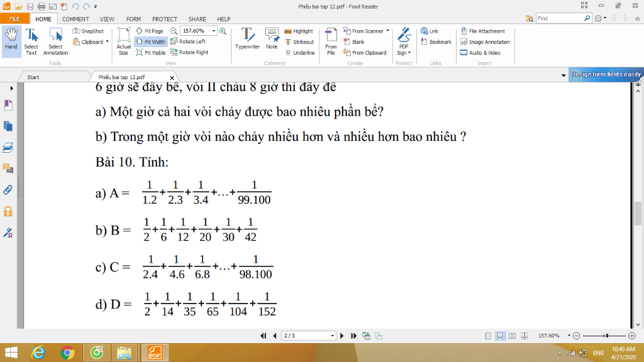Open the FORM ribbon tab
Screen dimensions: 644x362
pos(133,19)
